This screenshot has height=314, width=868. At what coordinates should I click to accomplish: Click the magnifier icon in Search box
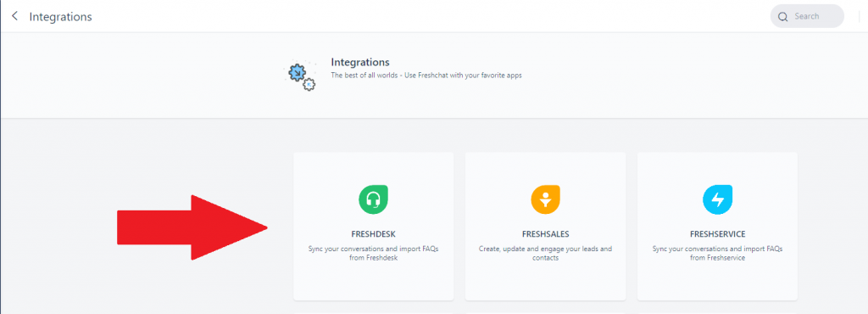pos(782,17)
